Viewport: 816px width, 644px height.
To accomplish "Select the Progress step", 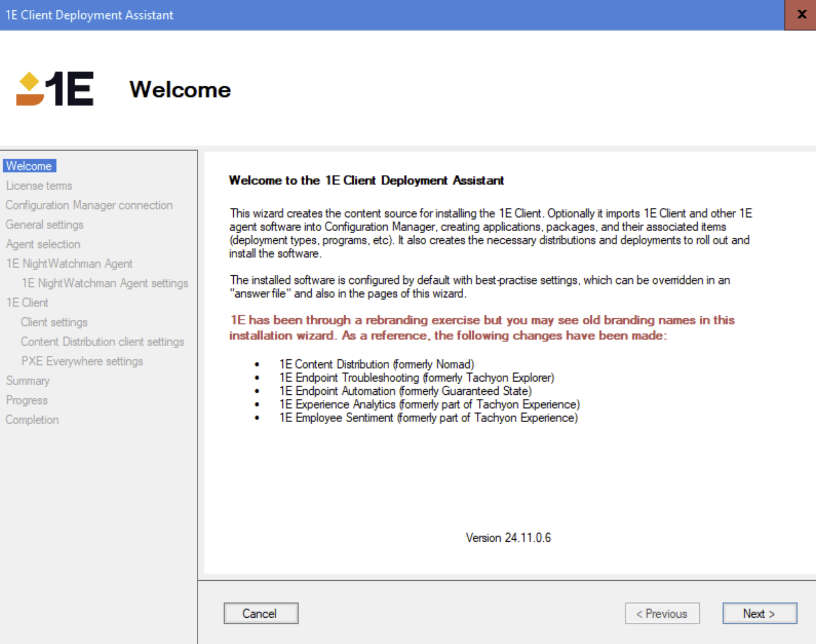I will coord(27,400).
